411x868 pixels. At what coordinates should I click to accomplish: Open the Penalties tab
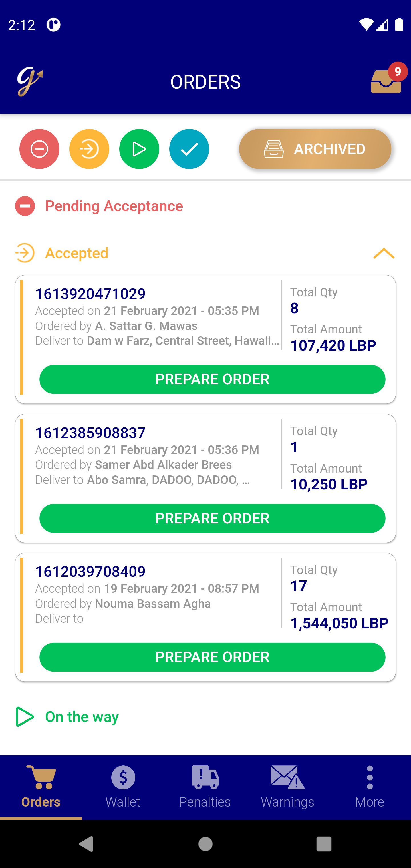point(205,787)
